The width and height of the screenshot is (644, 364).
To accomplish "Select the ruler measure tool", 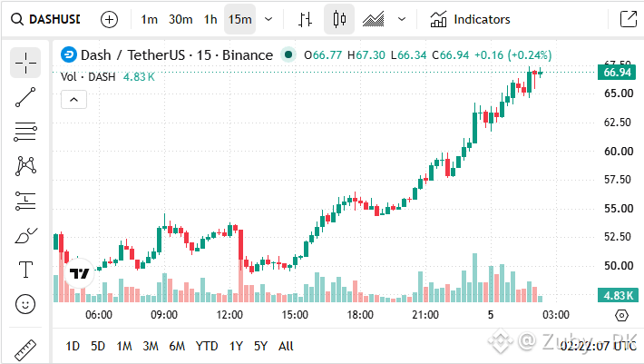I will (x=25, y=349).
